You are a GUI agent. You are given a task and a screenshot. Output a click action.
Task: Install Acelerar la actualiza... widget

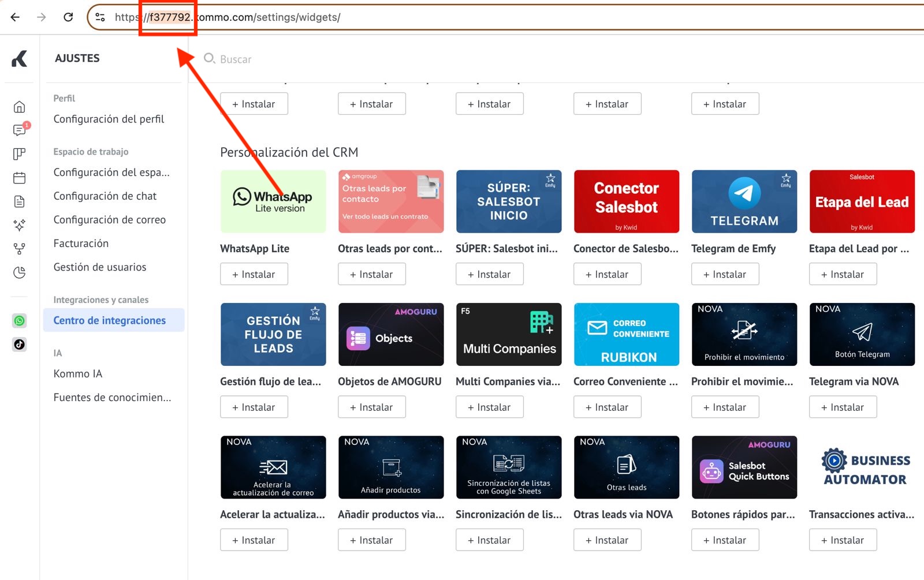(x=254, y=540)
